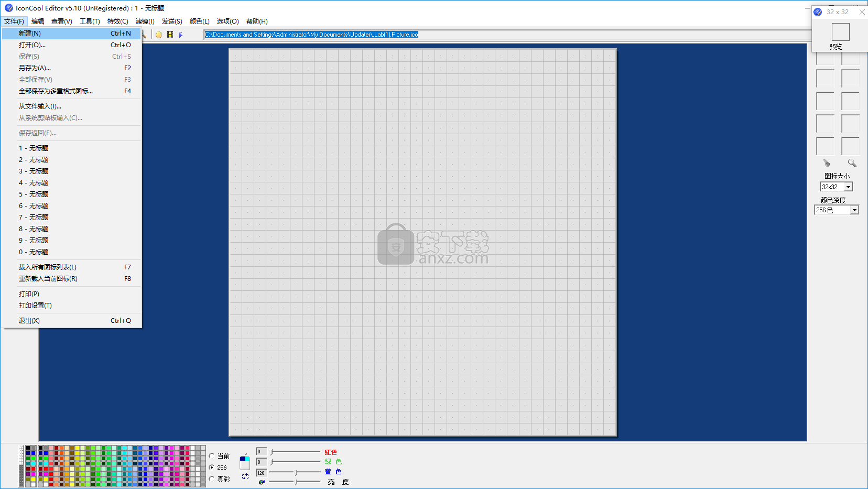Choose 重新载入当前图标(R) entry
The image size is (868, 489).
pos(72,279)
